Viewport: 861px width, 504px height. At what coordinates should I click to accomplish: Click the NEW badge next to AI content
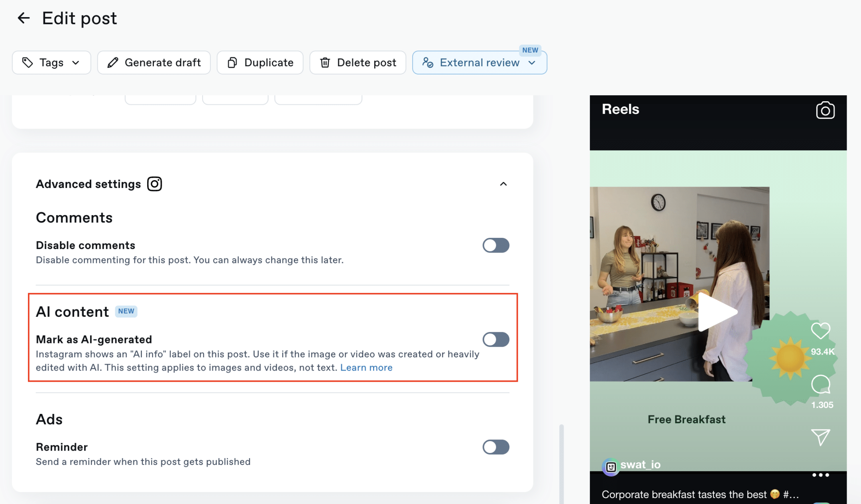[126, 311]
